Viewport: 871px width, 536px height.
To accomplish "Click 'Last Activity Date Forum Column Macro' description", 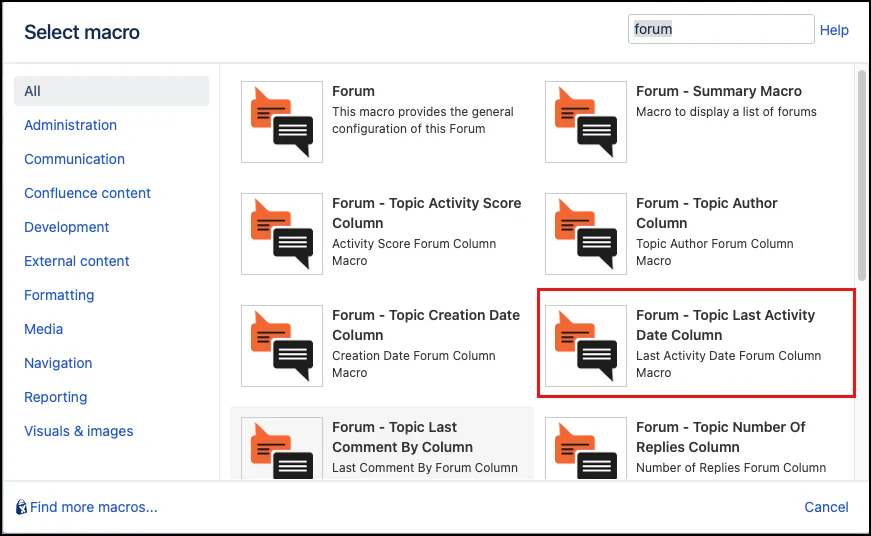I will (728, 364).
